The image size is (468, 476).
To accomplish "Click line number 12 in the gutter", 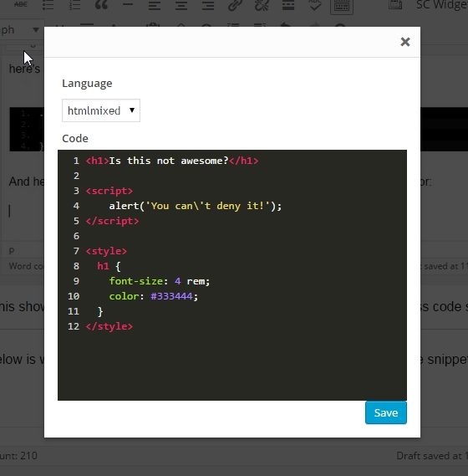I will pyautogui.click(x=74, y=326).
